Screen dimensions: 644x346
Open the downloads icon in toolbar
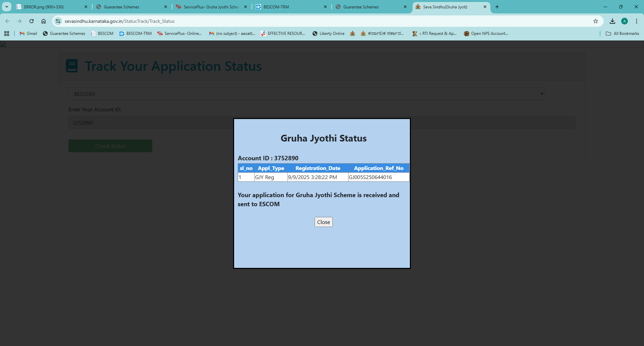(612, 21)
